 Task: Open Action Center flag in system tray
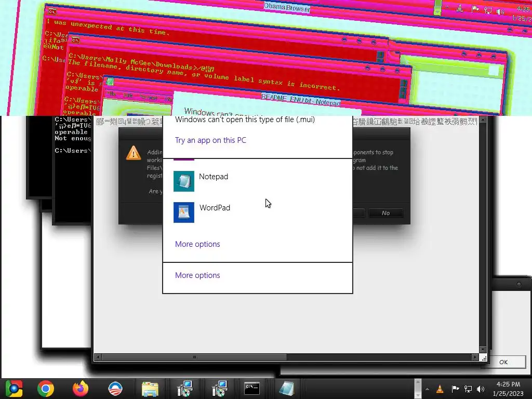point(455,389)
